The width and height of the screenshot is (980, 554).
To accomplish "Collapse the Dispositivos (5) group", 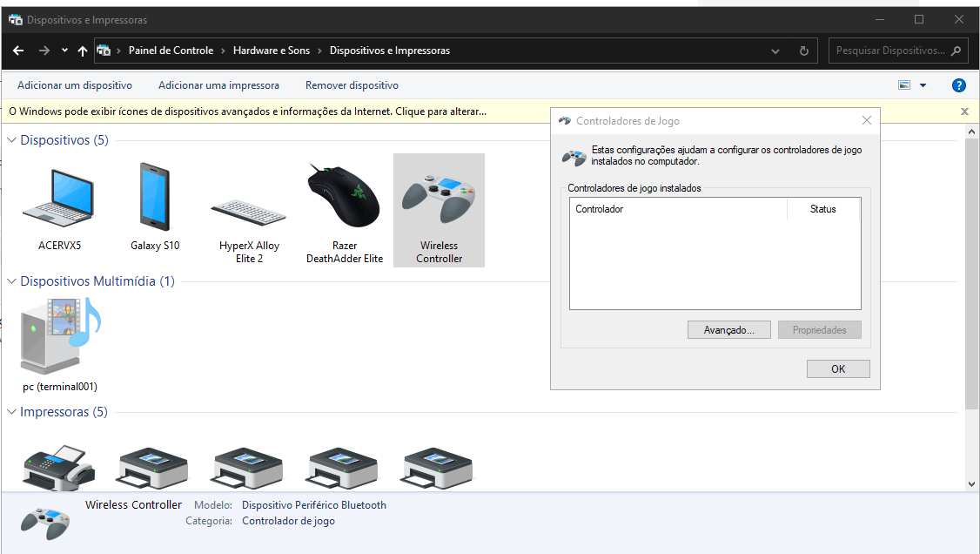I will click(12, 140).
